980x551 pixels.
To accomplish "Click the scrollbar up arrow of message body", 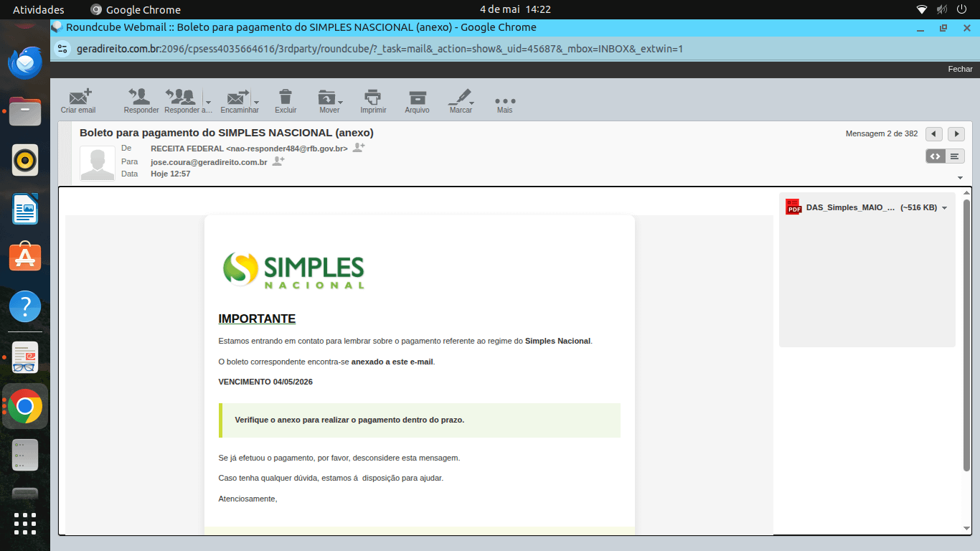I will [x=966, y=193].
